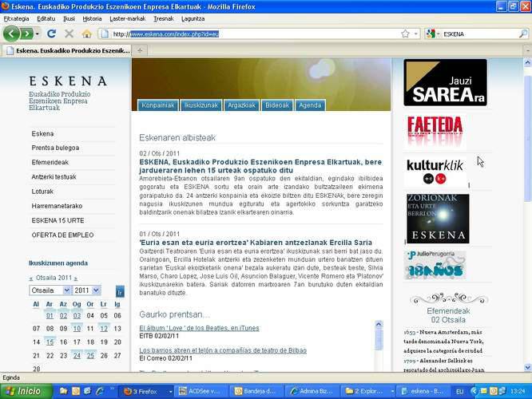Image resolution: width=532 pixels, height=399 pixels.
Task: Click the page scrollbar up arrow
Action: (x=527, y=62)
